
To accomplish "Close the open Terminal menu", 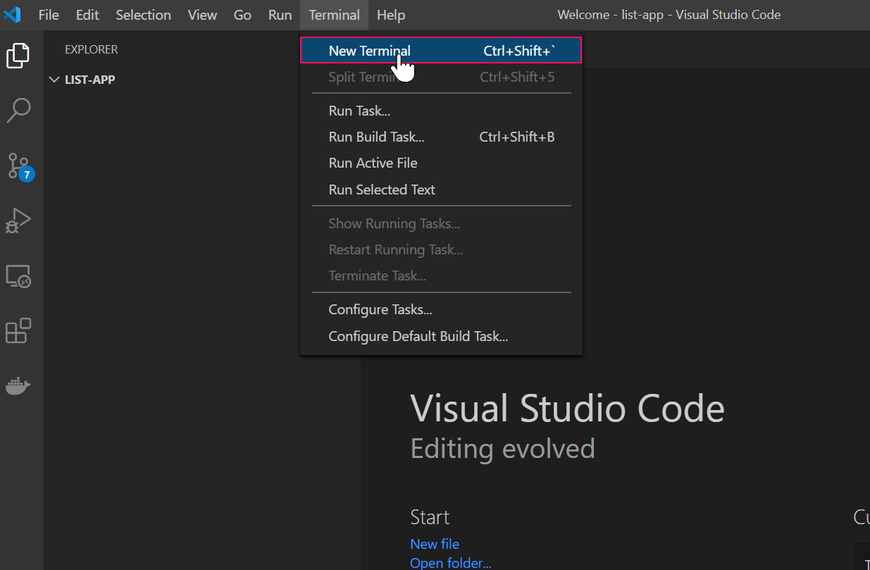I will 334,15.
